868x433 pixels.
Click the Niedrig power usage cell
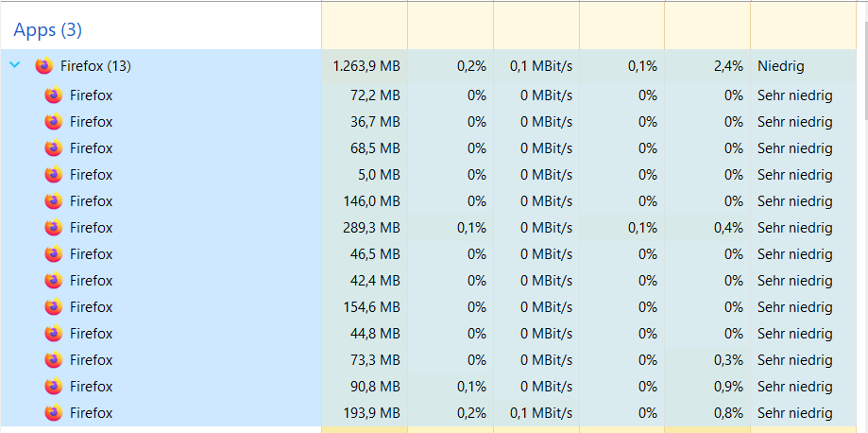pyautogui.click(x=780, y=66)
